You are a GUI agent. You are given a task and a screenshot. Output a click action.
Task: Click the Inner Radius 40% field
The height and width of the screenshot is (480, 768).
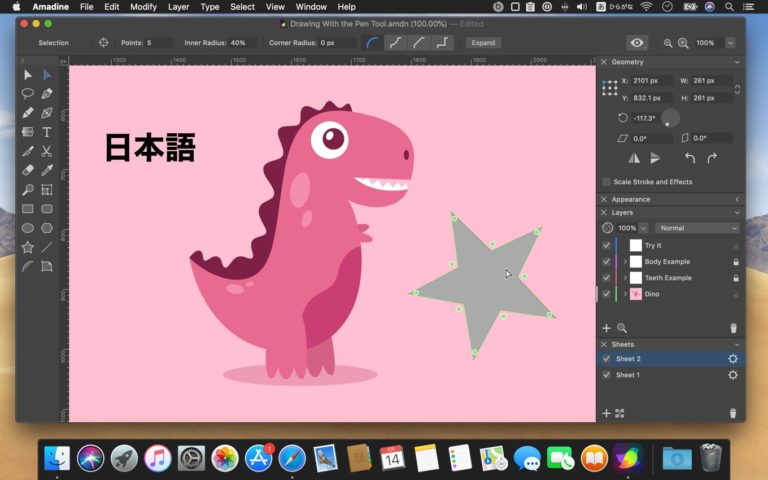pyautogui.click(x=238, y=43)
